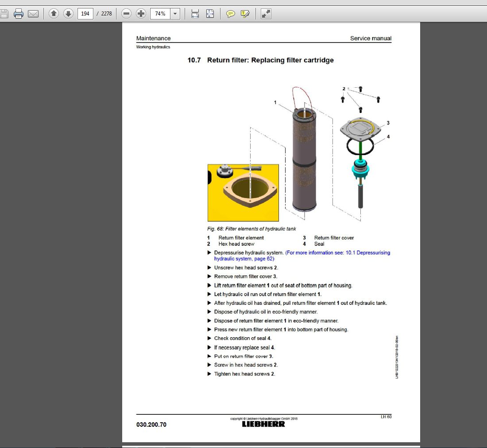The height and width of the screenshot is (448, 487).
Task: Open the zoom level dropdown arrow
Action: (175, 14)
